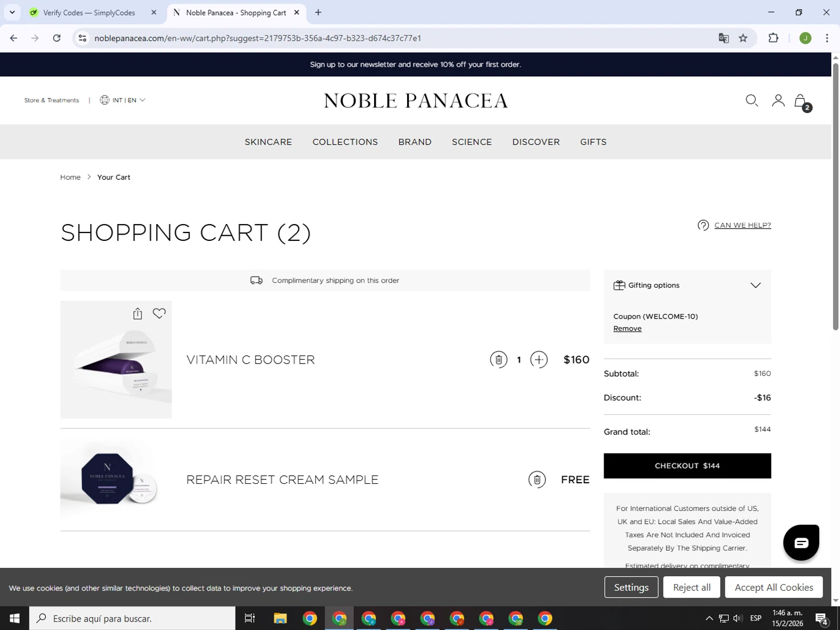840x630 pixels.
Task: Open the notification center icon
Action: coord(822,618)
